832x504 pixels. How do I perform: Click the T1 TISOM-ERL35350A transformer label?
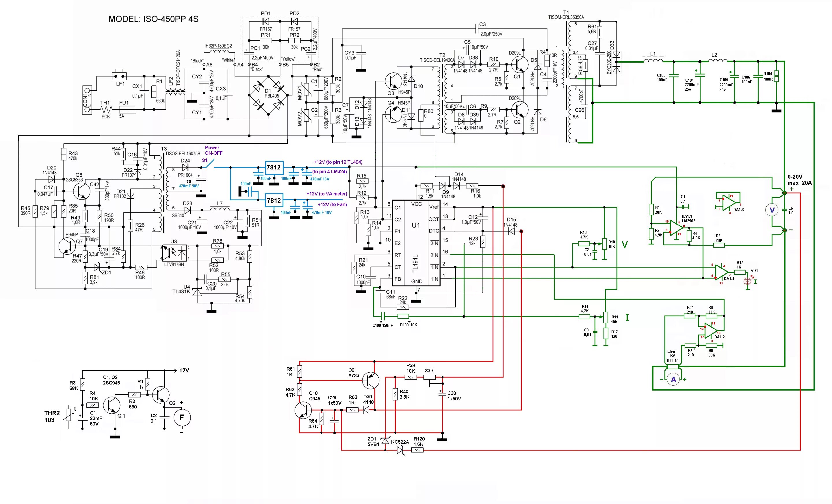point(566,15)
